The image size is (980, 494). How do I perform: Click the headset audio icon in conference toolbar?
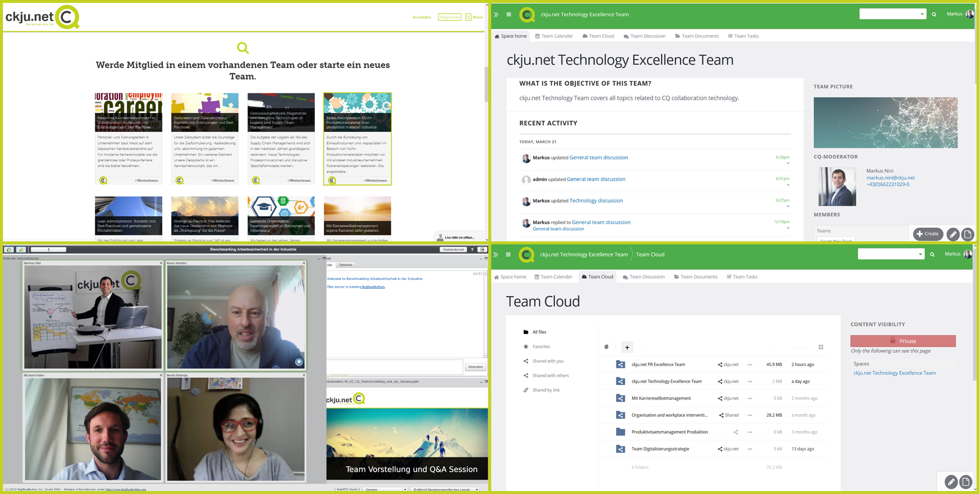pos(9,250)
